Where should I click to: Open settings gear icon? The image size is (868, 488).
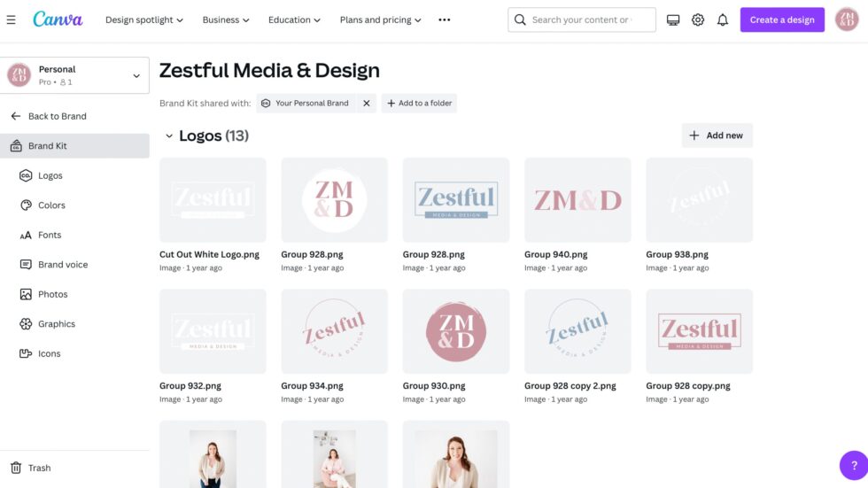[x=698, y=19]
